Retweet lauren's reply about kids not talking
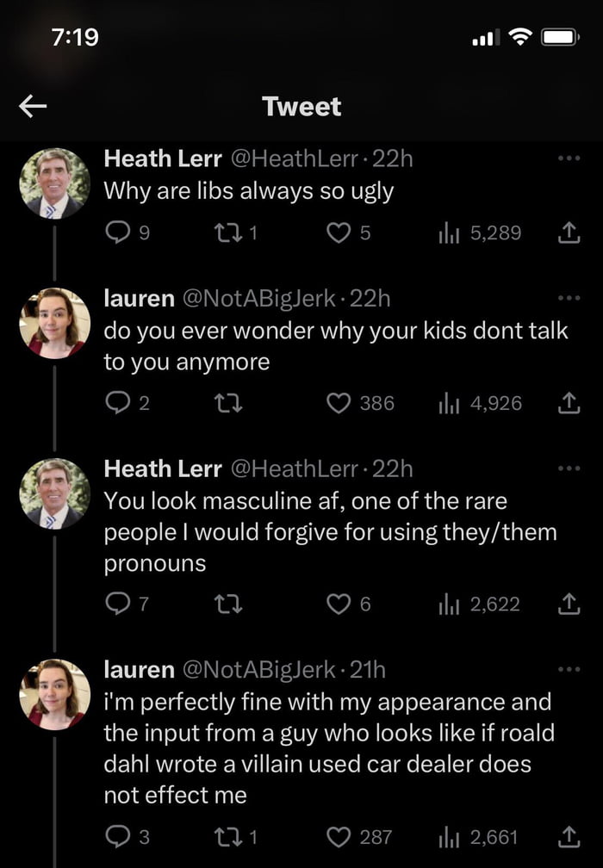Viewport: 603px width, 868px height. (228, 402)
